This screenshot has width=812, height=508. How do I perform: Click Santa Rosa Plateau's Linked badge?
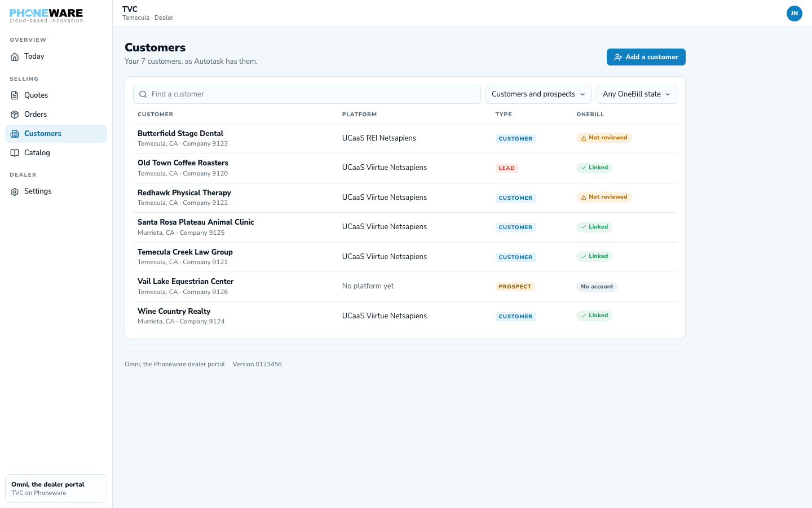[x=594, y=227]
